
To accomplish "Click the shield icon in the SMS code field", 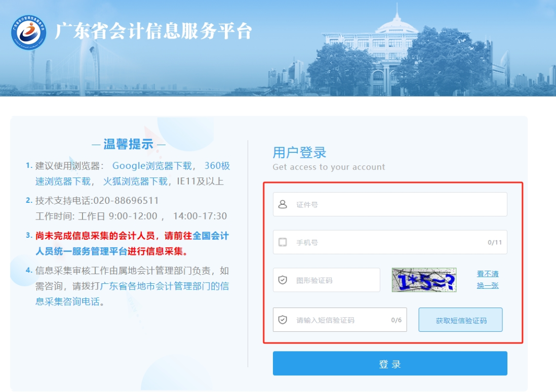I will pyautogui.click(x=283, y=320).
